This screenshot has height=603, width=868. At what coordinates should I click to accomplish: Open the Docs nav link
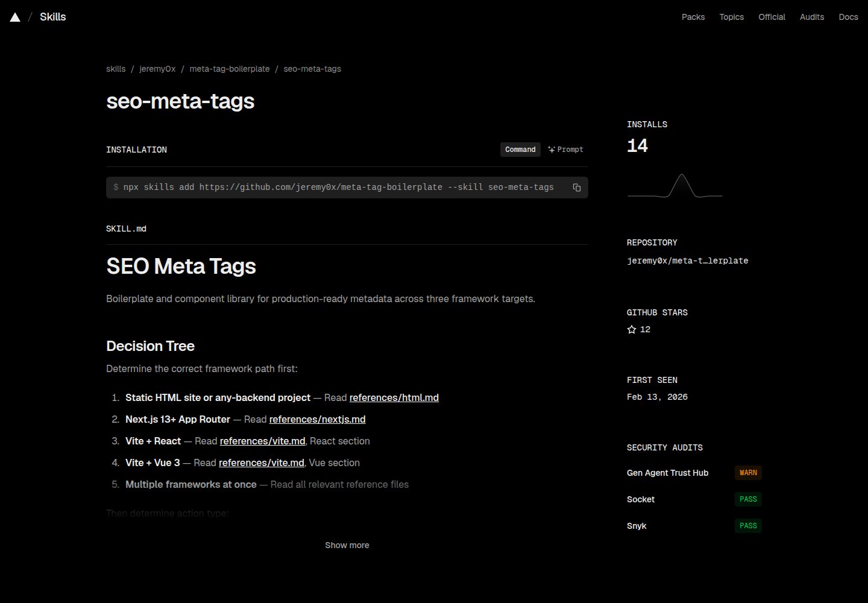coord(848,17)
